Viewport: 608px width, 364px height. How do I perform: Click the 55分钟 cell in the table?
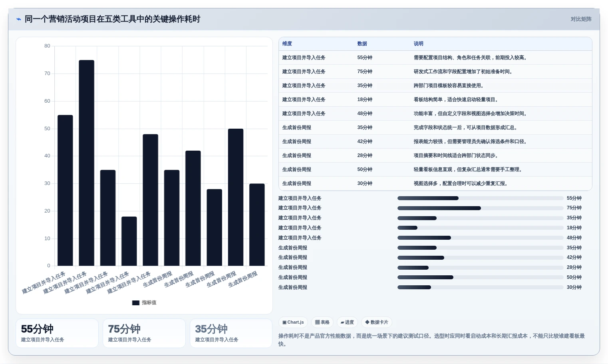click(x=365, y=58)
